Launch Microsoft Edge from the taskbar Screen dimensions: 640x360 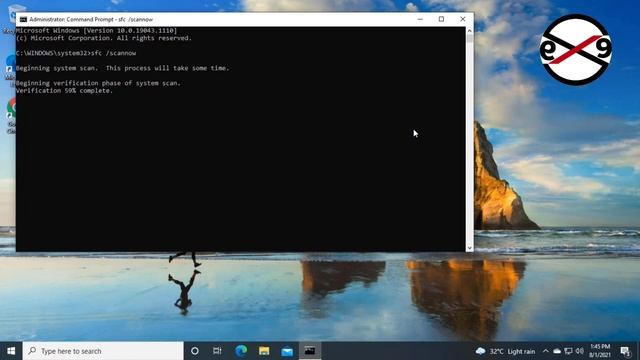[x=241, y=351]
